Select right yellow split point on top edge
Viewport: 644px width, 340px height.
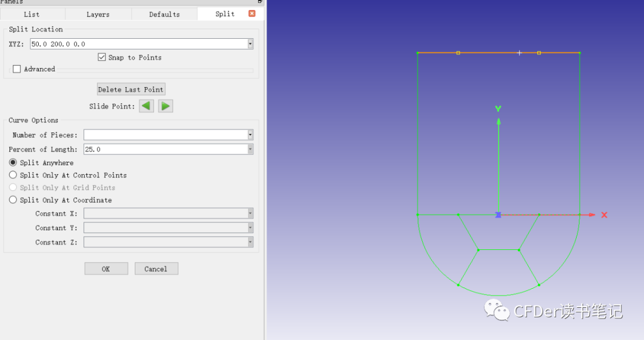pos(539,52)
